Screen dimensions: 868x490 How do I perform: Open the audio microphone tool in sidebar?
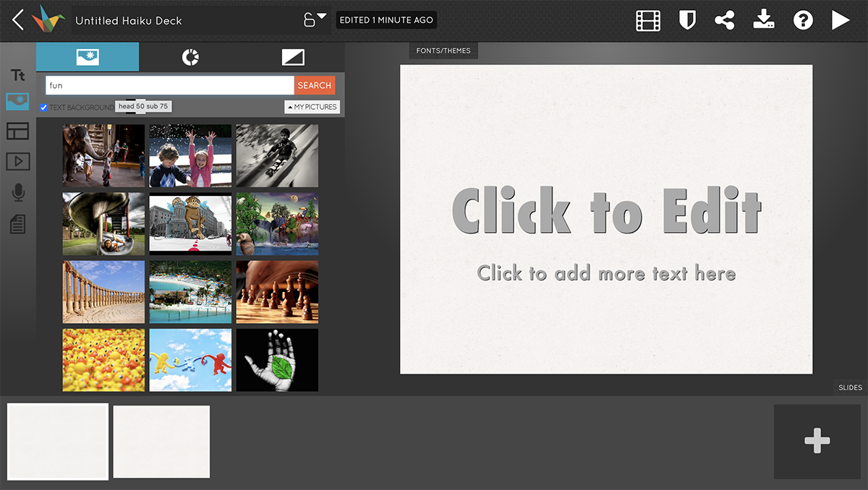pos(17,192)
